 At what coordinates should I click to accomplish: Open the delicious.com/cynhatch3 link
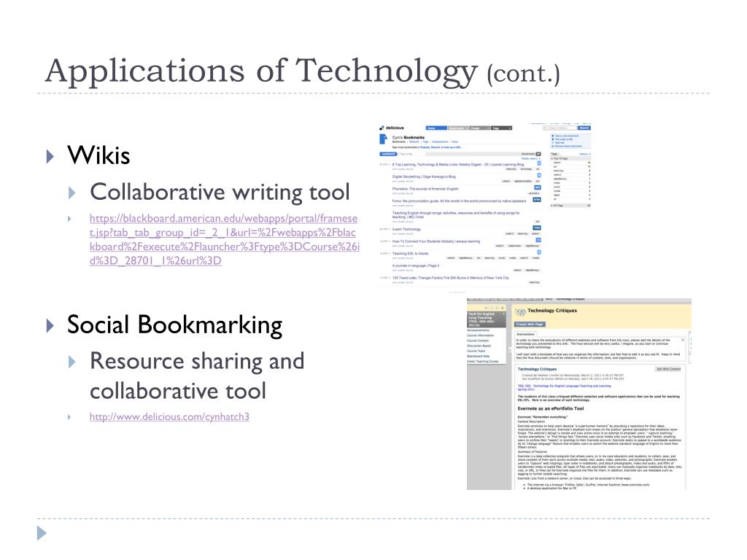(169, 416)
